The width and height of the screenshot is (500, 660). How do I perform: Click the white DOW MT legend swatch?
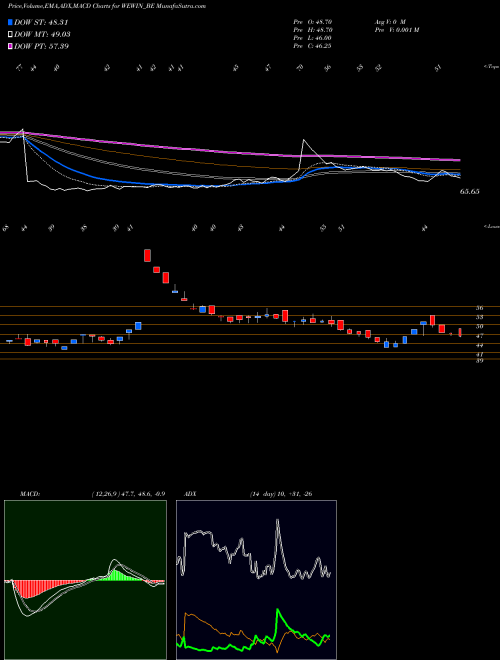pyautogui.click(x=10, y=35)
